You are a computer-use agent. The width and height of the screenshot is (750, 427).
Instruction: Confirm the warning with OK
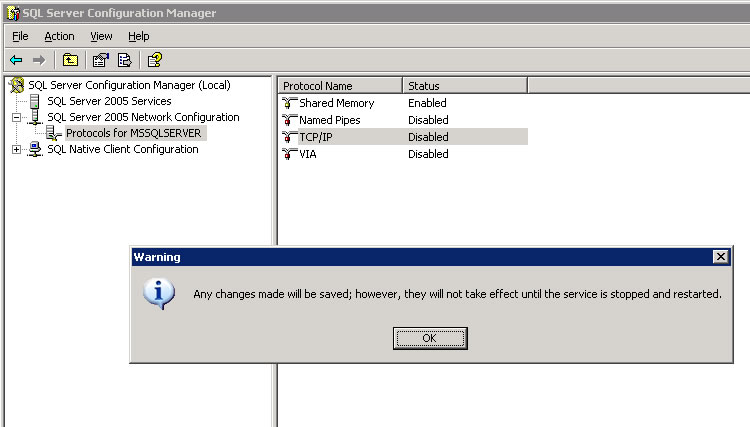[430, 339]
